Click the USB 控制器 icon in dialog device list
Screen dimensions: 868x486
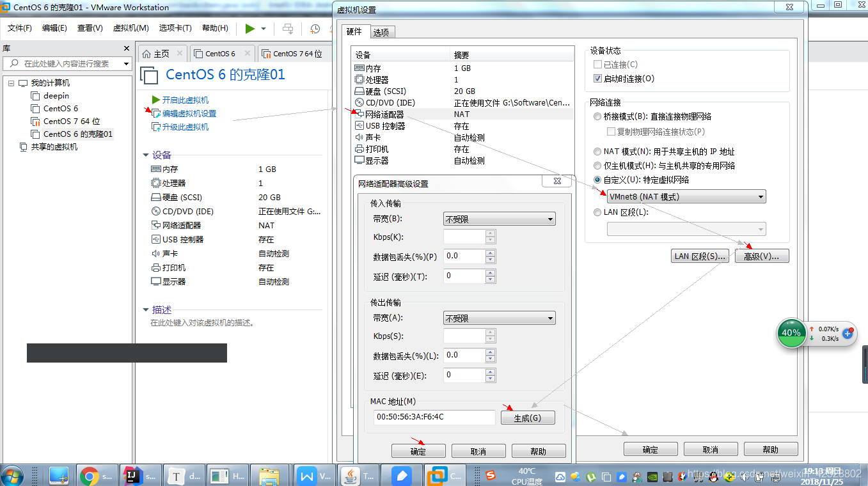pyautogui.click(x=359, y=126)
